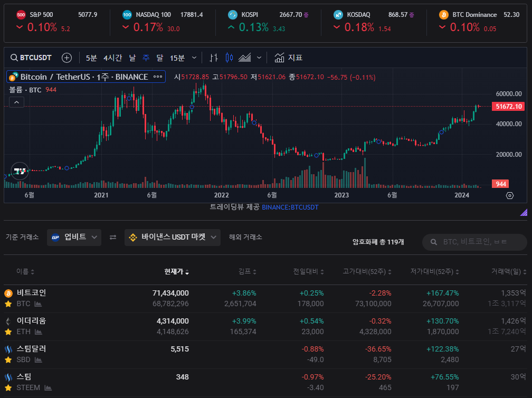The image size is (532, 398).
Task: Click the NASDAQ 100 index icon
Action: pyautogui.click(x=127, y=15)
